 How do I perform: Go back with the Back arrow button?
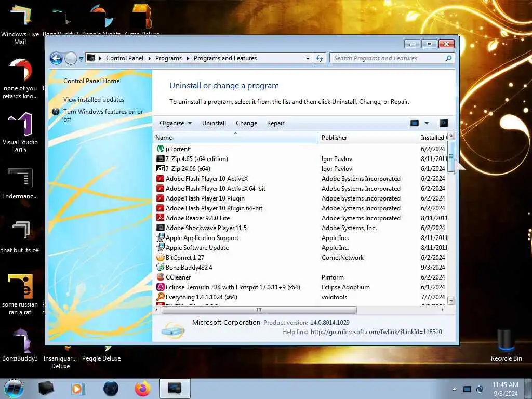click(56, 58)
